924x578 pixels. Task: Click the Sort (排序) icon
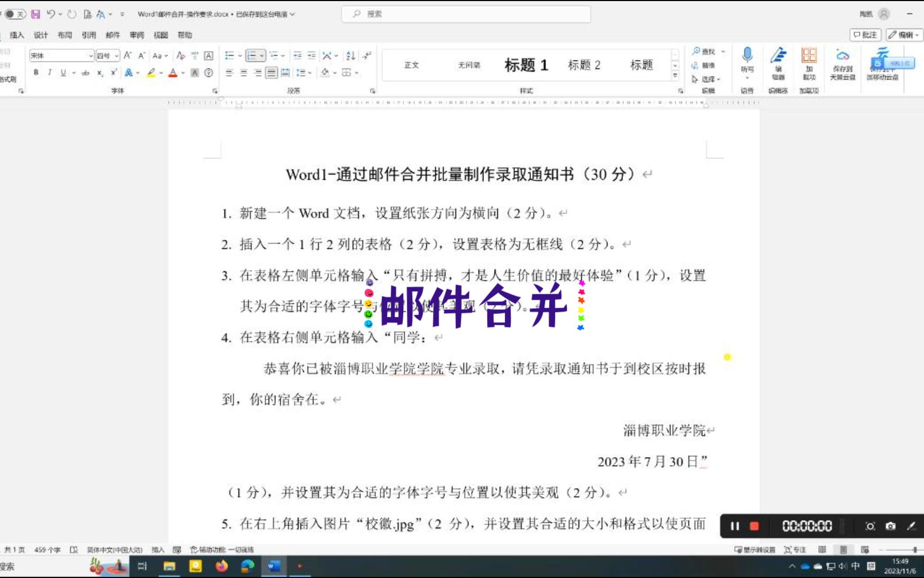click(x=350, y=55)
